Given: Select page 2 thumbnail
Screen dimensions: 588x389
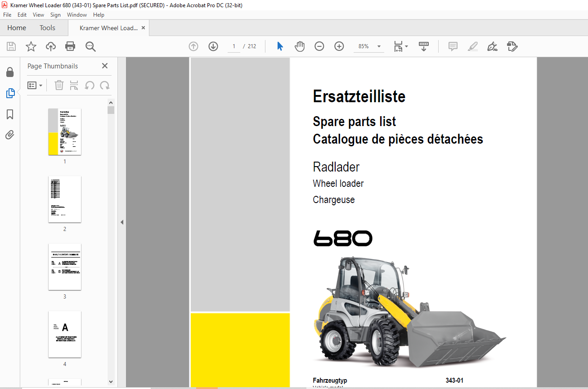Looking at the screenshot, I should tap(65, 199).
